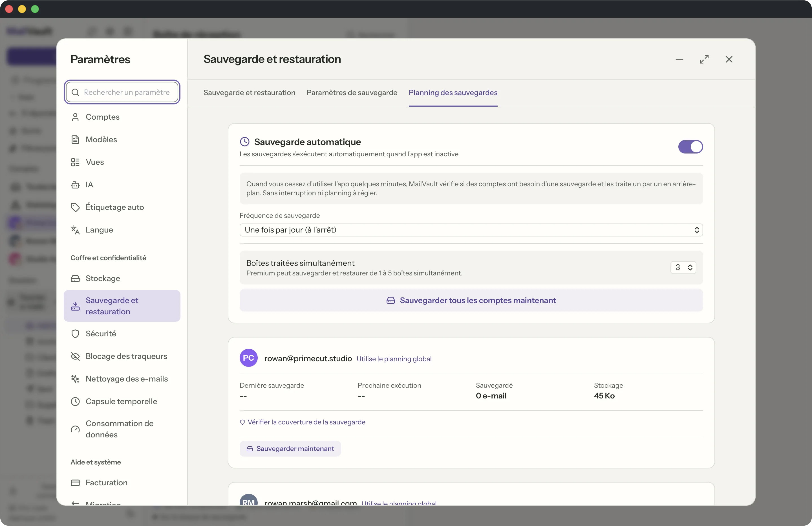Open the Vues settings section
812x526 pixels.
click(x=122, y=162)
